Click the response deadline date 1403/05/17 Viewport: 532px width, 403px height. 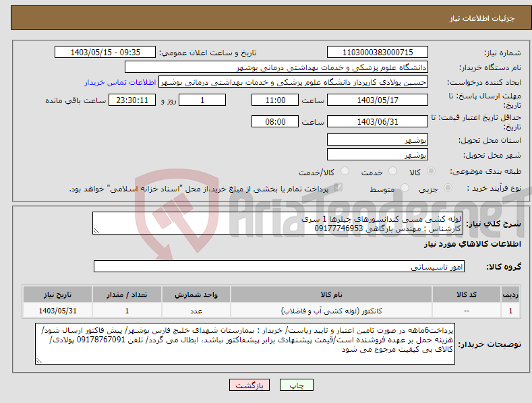tap(378, 100)
